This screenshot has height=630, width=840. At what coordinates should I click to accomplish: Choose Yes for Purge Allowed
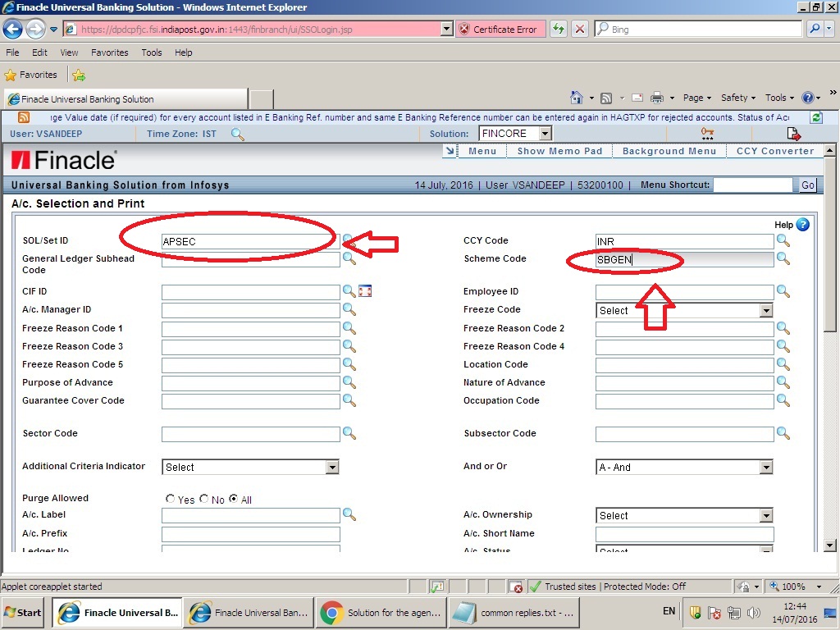pos(170,498)
